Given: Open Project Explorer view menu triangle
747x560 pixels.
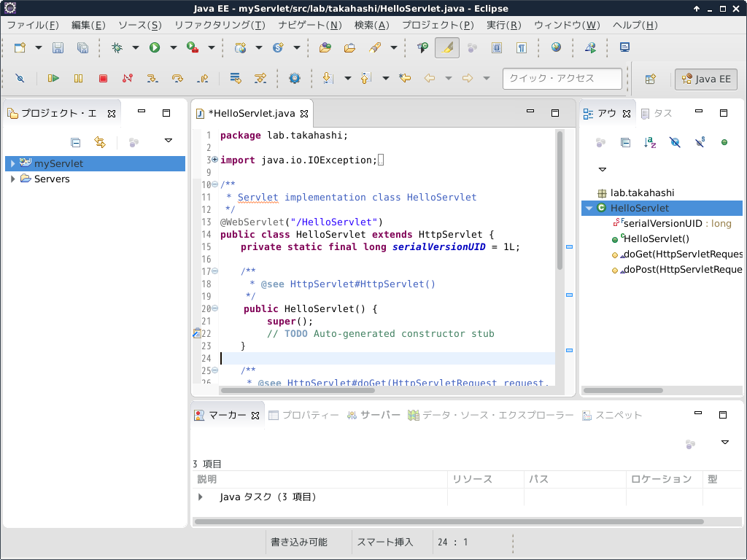Looking at the screenshot, I should pos(169,141).
